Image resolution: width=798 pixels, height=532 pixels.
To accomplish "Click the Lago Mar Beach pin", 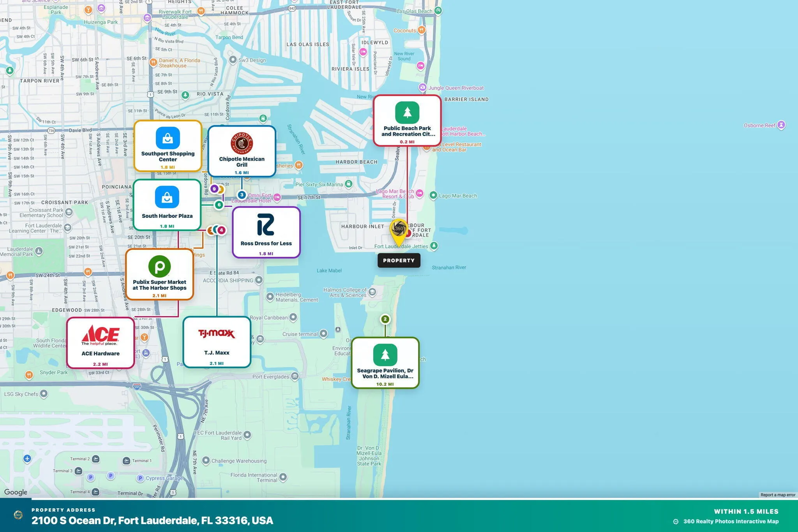I will (433, 195).
